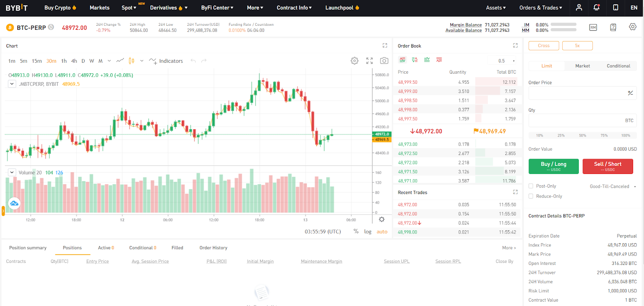Click the Buy / Long button
This screenshot has height=306, width=644.
(x=553, y=166)
